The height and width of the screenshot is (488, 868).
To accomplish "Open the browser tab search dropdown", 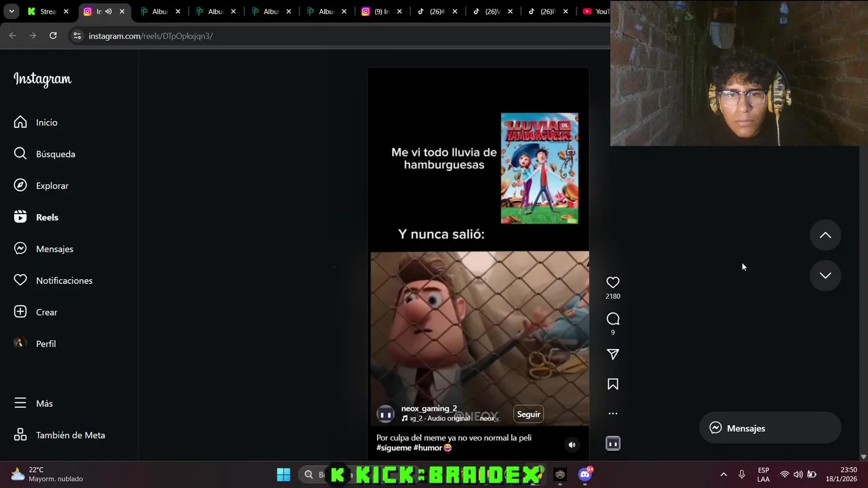I will 12,12.
